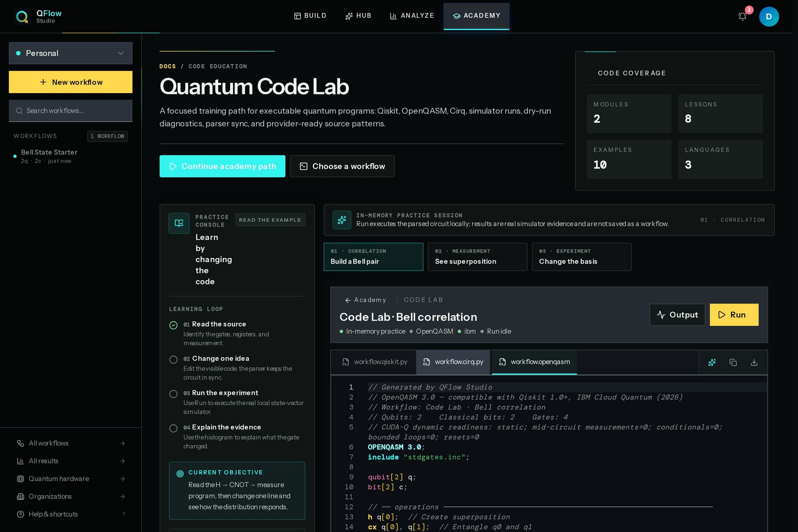The width and height of the screenshot is (798, 532).
Task: Click the All results chart icon
Action: tap(20, 461)
